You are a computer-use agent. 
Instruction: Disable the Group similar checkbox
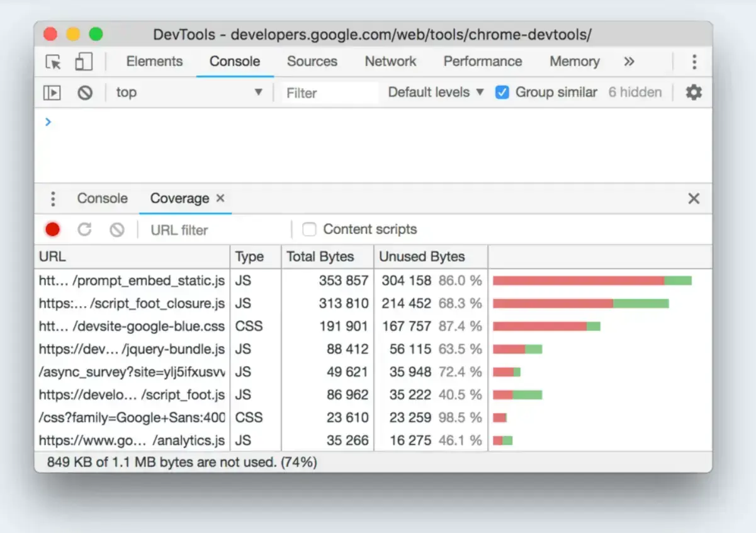502,92
